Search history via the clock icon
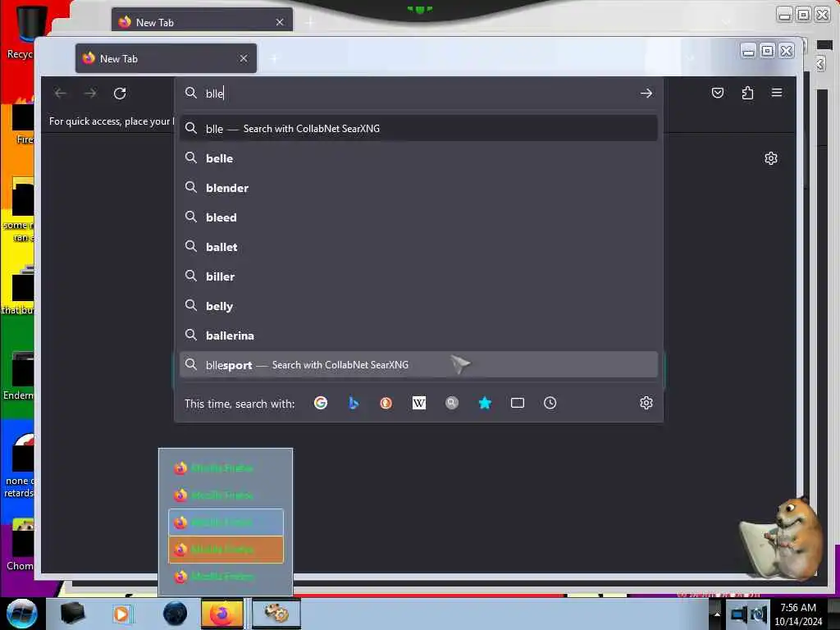 point(550,403)
